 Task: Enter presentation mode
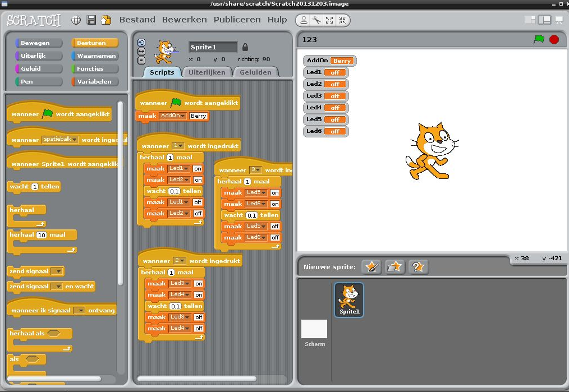coord(559,20)
